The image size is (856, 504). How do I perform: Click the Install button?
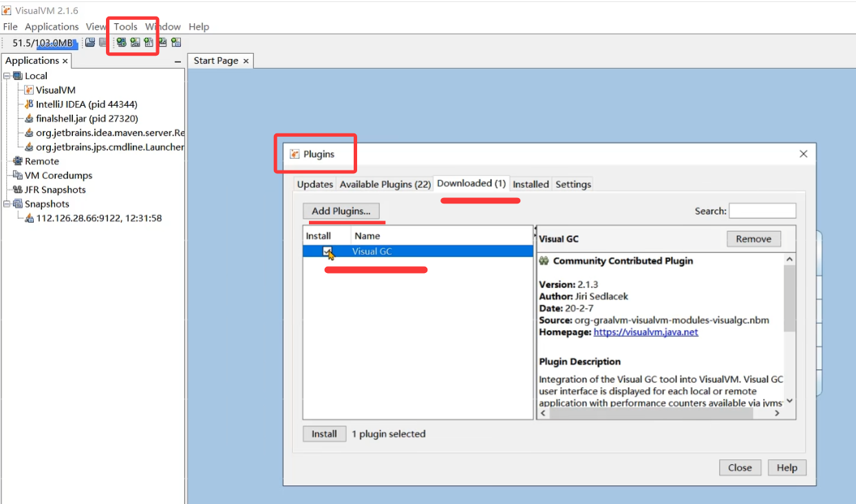(x=324, y=434)
